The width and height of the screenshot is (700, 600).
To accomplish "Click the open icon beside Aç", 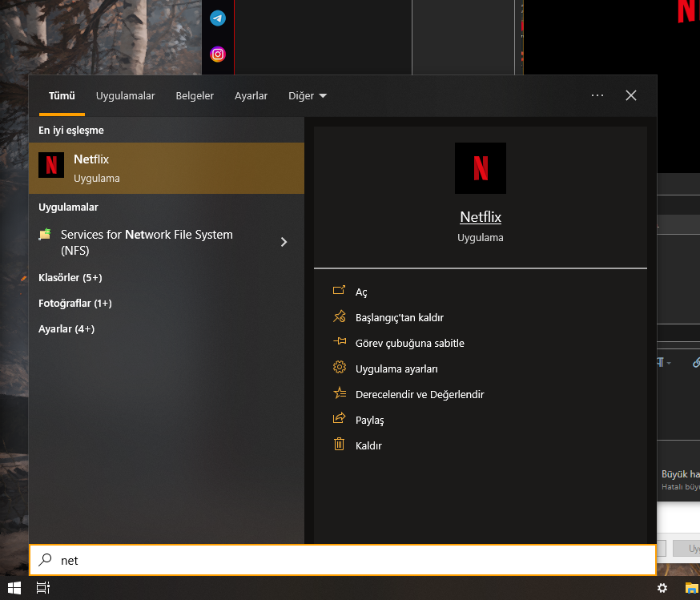I will tap(340, 291).
